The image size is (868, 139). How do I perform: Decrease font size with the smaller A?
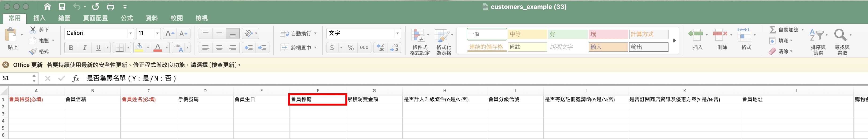183,33
